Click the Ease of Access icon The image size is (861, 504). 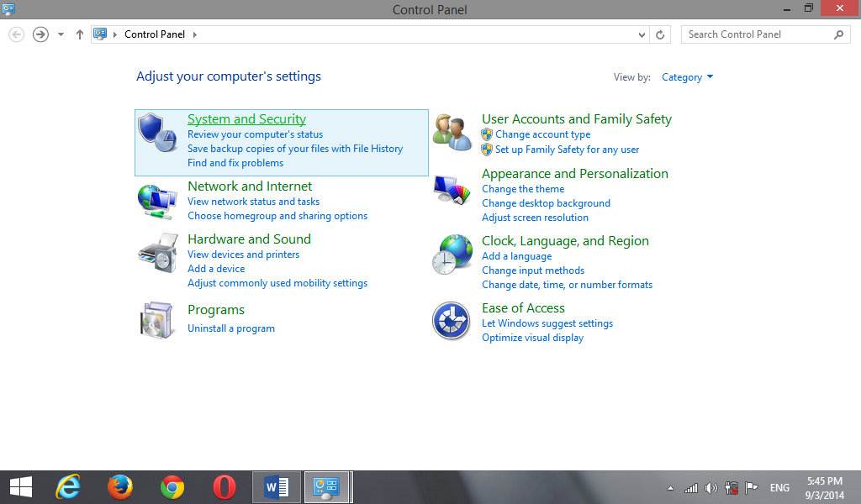452,321
